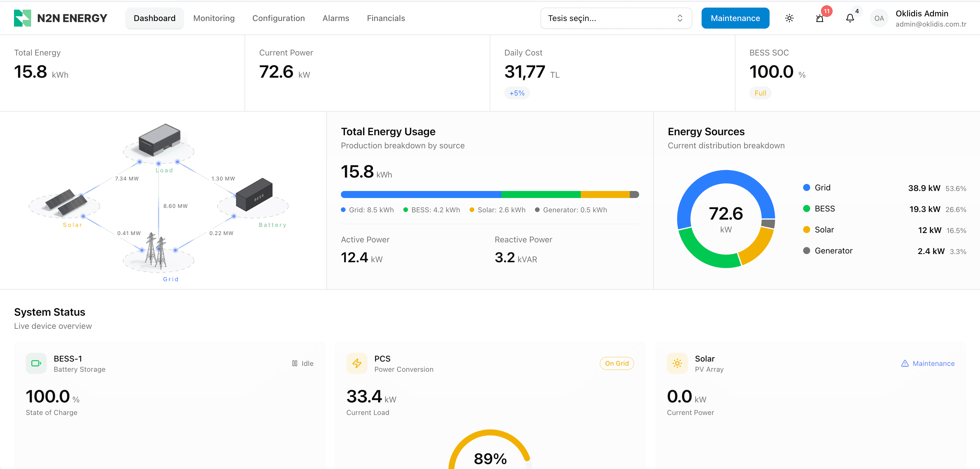Open the notifications bell icon
This screenshot has width=980, height=469.
pos(850,18)
